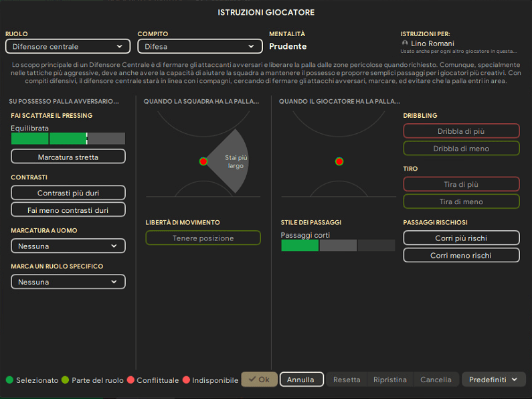The height and width of the screenshot is (399, 532).
Task: Open the 'Marcatura a uomo' dropdown
Action: click(x=68, y=246)
